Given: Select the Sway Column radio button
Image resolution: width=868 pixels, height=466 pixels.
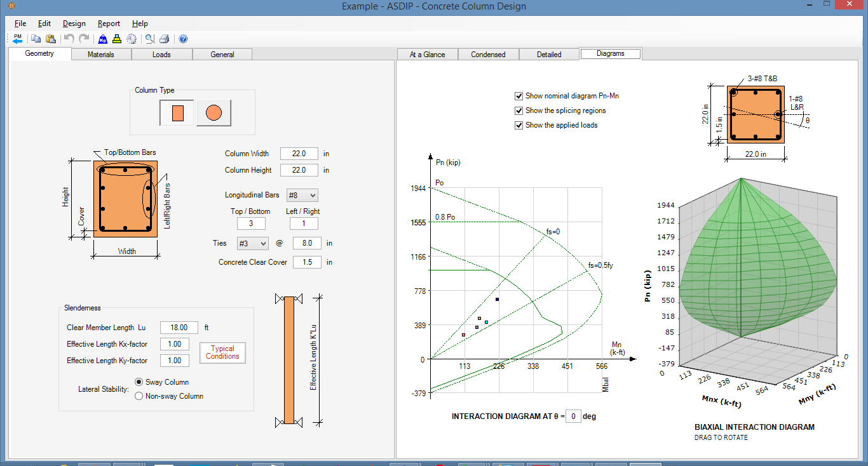Looking at the screenshot, I should point(139,382).
